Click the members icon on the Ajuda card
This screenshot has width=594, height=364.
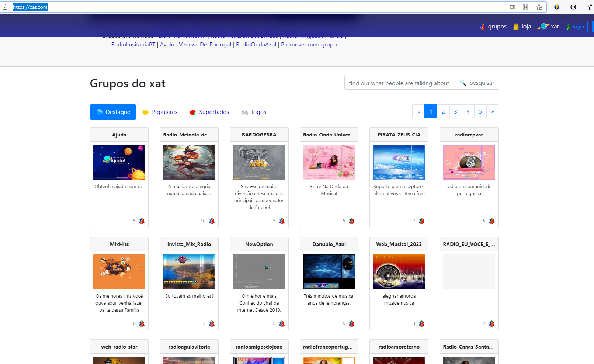[x=141, y=221]
